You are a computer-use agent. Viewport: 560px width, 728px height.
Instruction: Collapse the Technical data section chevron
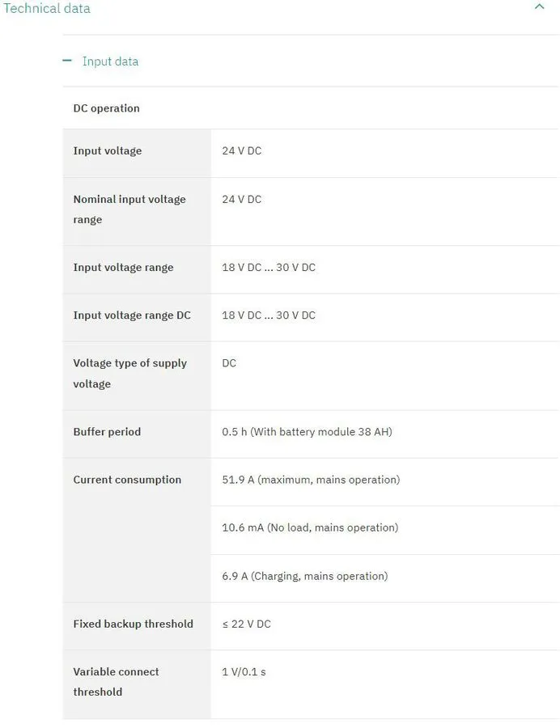pyautogui.click(x=539, y=6)
